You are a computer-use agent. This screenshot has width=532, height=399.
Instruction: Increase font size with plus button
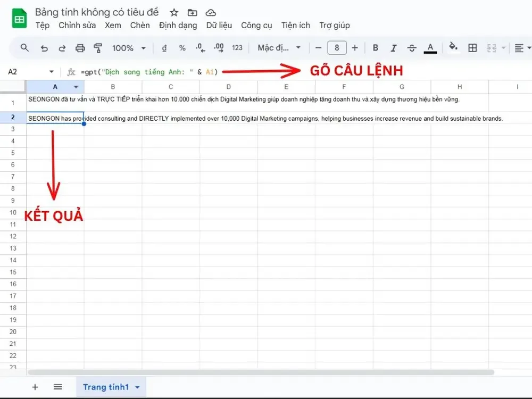354,48
